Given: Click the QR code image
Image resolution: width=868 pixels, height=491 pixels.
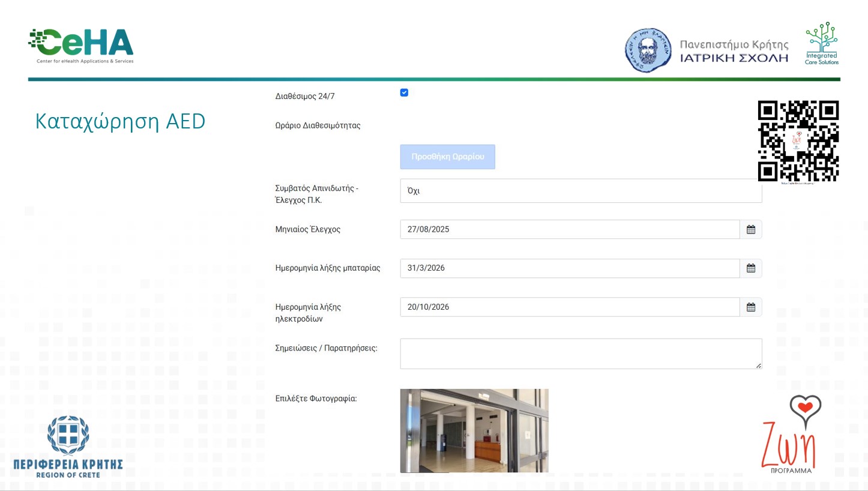Looking at the screenshot, I should click(x=798, y=141).
